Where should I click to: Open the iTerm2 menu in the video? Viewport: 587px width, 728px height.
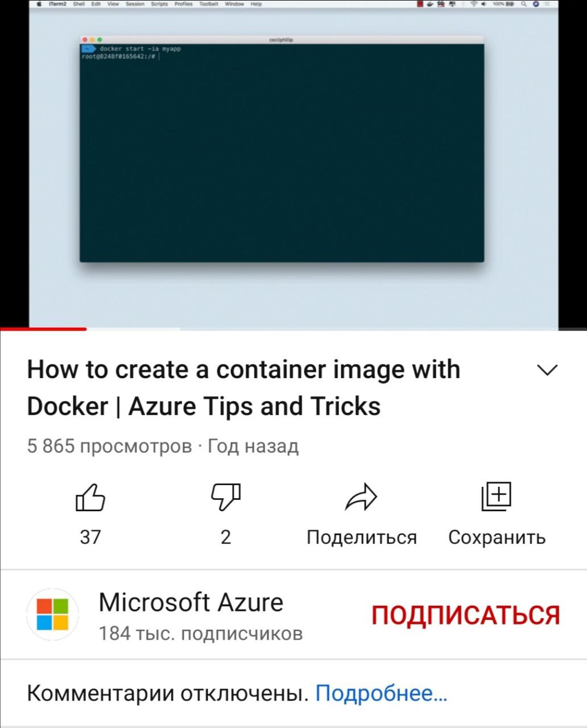[57, 4]
